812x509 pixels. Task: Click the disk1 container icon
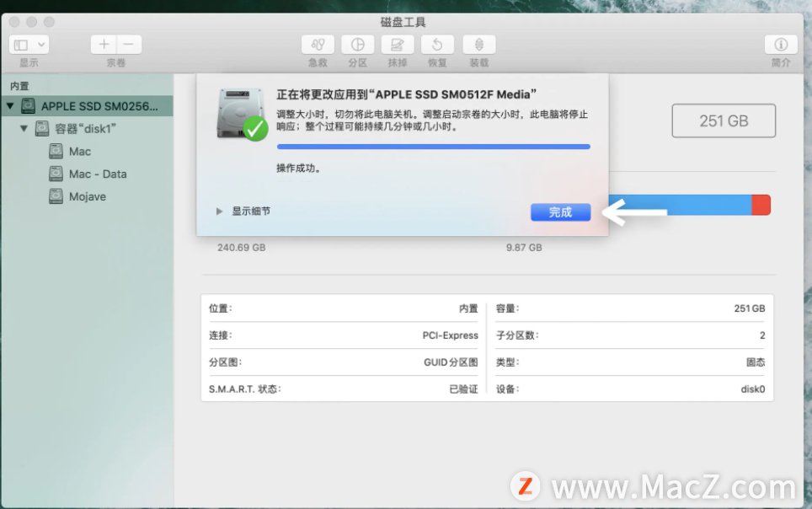coord(42,128)
